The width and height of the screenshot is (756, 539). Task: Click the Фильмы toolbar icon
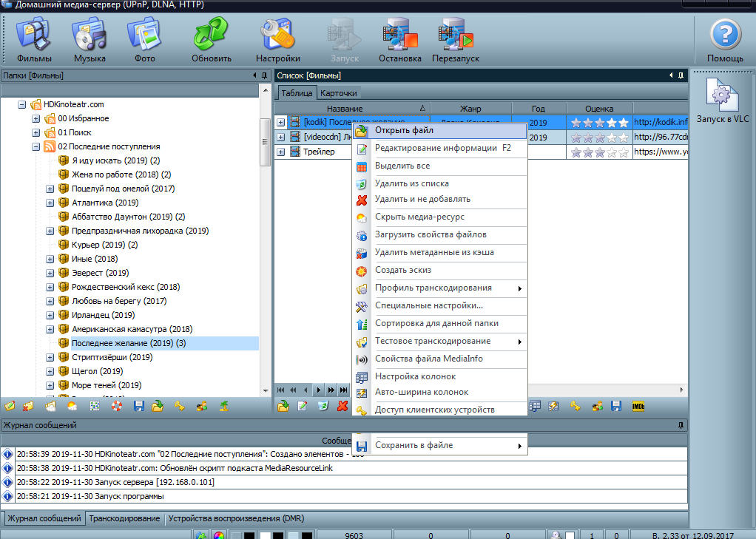(x=33, y=41)
